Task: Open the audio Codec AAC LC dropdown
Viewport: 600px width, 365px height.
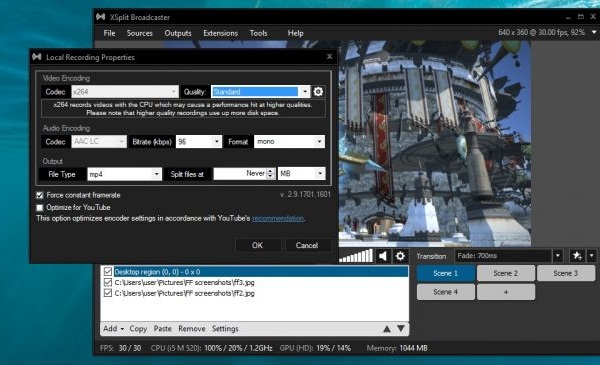Action: coord(99,142)
